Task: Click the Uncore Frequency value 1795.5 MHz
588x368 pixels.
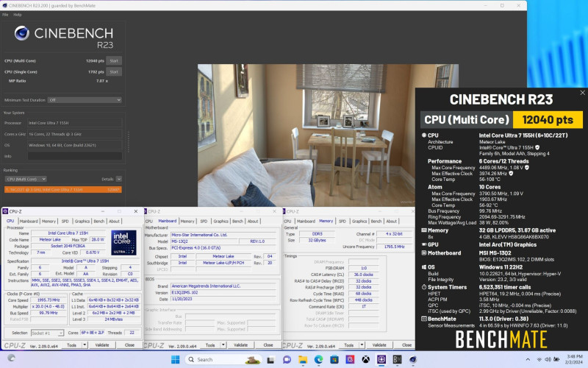Action: (394, 247)
